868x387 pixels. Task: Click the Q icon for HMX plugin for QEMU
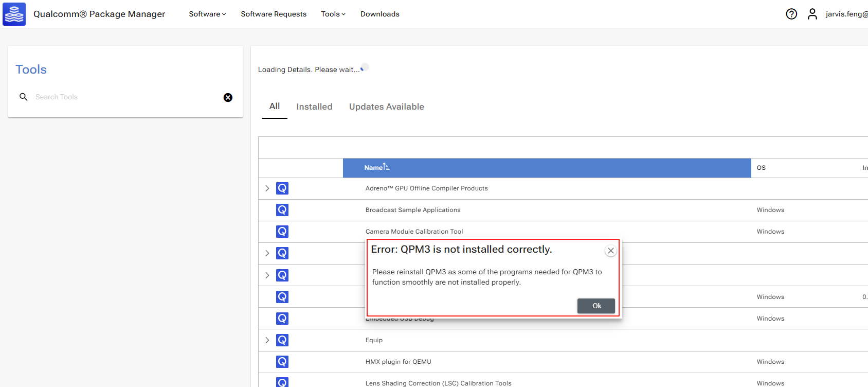282,362
